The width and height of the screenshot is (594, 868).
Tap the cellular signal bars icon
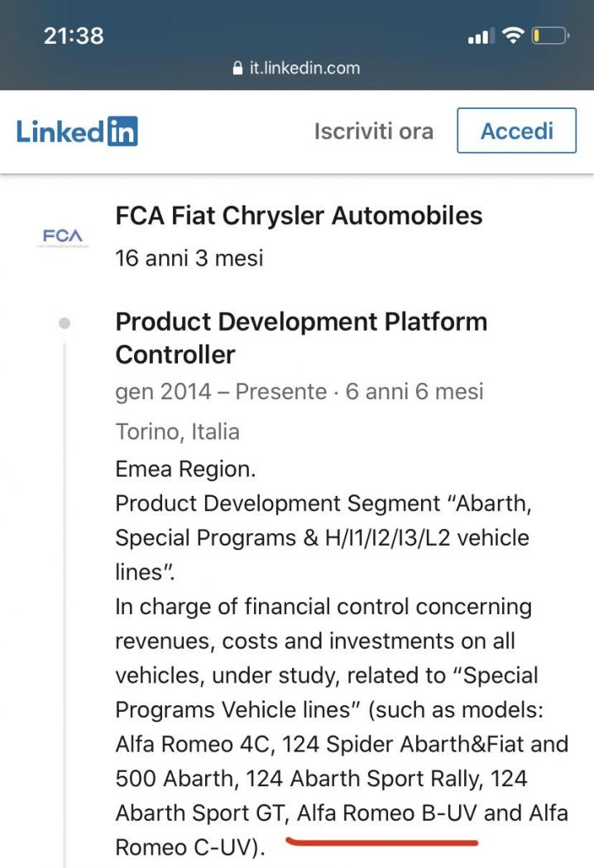pyautogui.click(x=480, y=36)
